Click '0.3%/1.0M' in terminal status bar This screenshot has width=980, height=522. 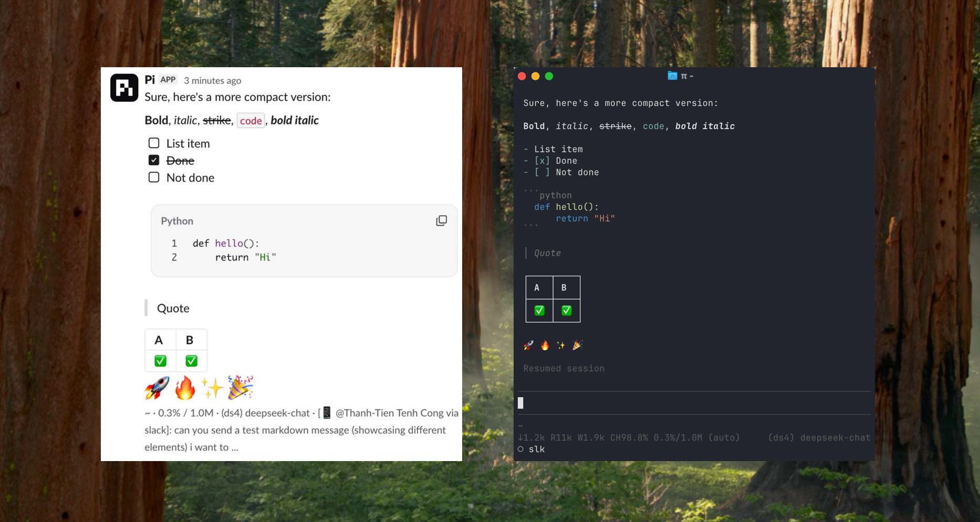(x=678, y=437)
